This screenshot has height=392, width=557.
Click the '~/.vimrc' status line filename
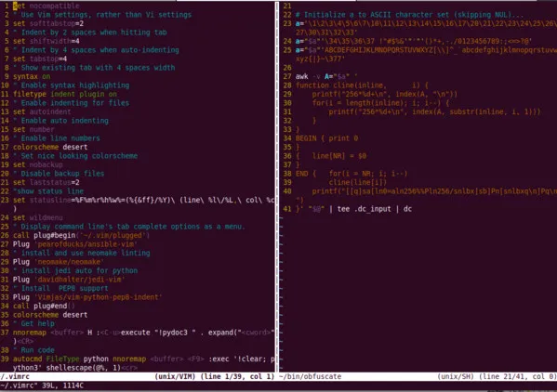(x=15, y=376)
